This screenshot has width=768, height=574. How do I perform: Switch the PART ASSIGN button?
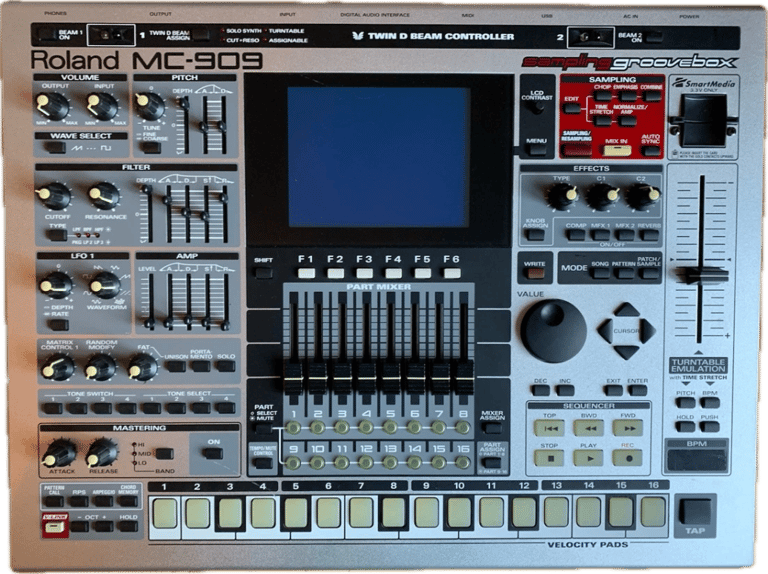[492, 462]
